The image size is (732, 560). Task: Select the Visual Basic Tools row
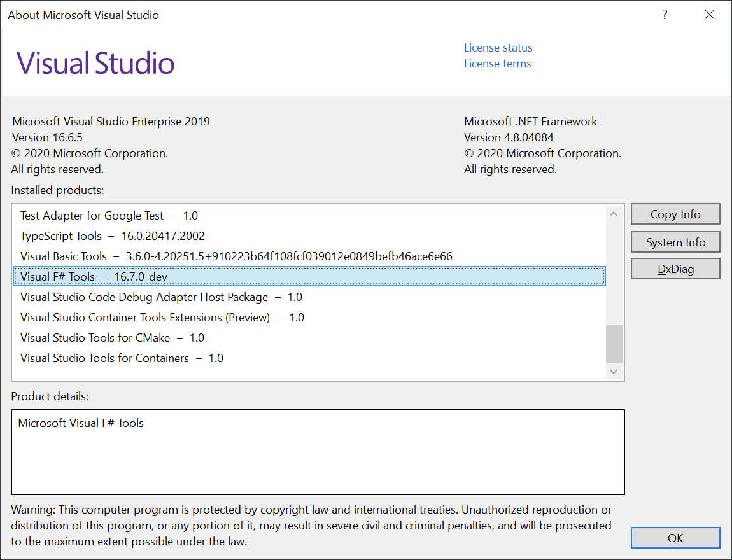click(309, 256)
